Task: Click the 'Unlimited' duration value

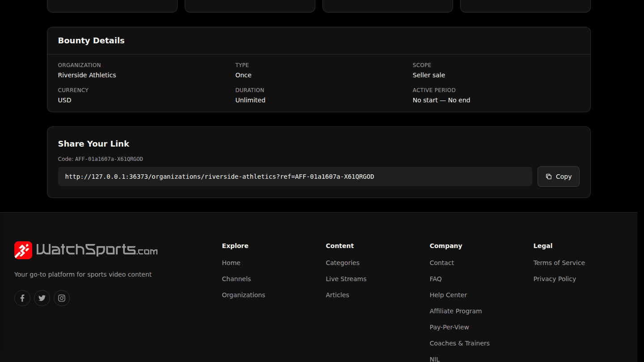Action: (x=250, y=100)
